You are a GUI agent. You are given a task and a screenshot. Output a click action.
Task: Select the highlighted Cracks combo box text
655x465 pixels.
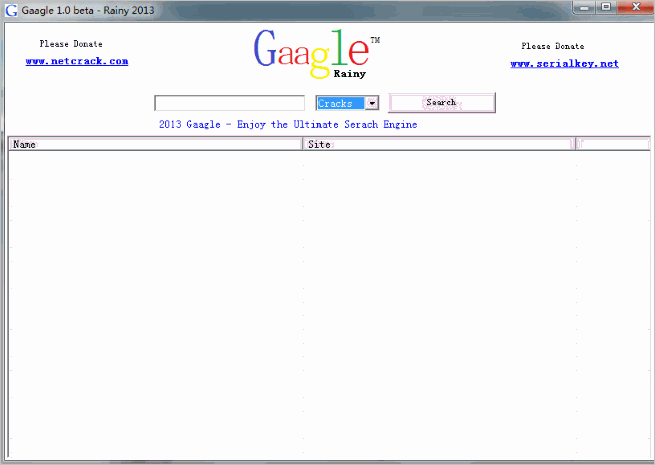click(340, 103)
